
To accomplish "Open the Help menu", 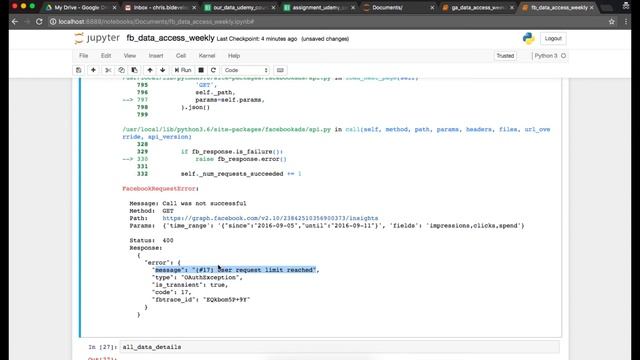I will click(x=234, y=56).
